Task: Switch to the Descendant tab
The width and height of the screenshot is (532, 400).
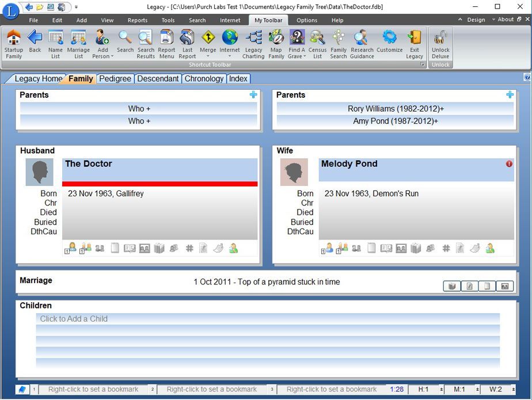Action: click(158, 79)
